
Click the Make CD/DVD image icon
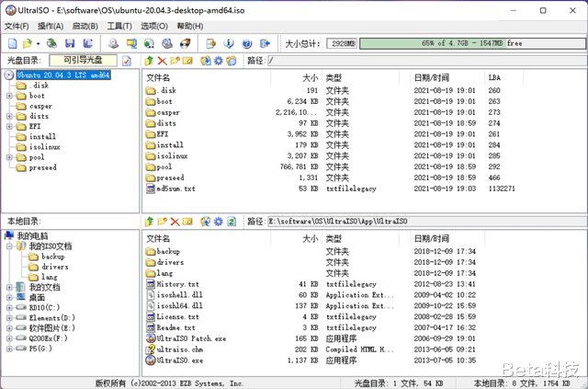(x=114, y=43)
